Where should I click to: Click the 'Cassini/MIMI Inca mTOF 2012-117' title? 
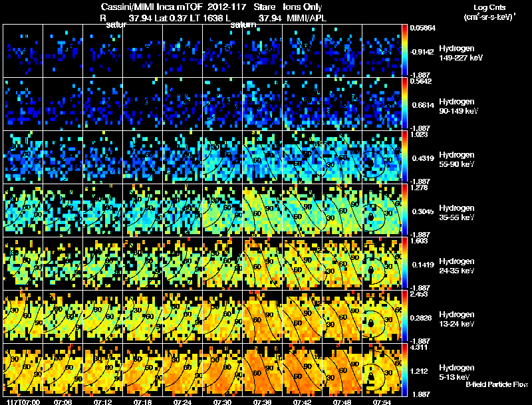[x=174, y=7]
